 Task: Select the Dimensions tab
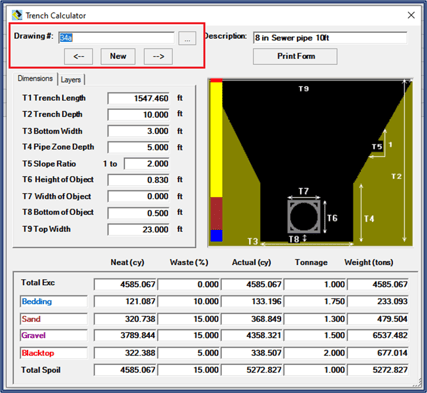(35, 79)
